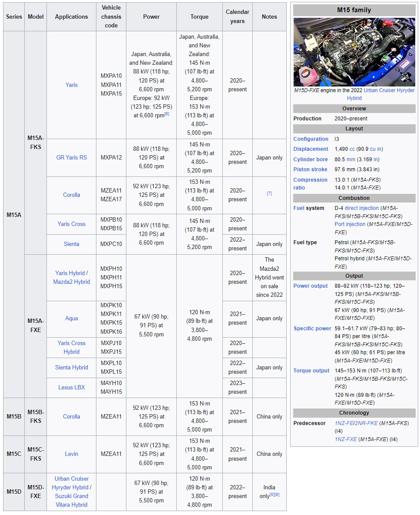Select the M15A series cell
Image resolution: width=420 pixels, height=515 pixels.
pos(14,215)
